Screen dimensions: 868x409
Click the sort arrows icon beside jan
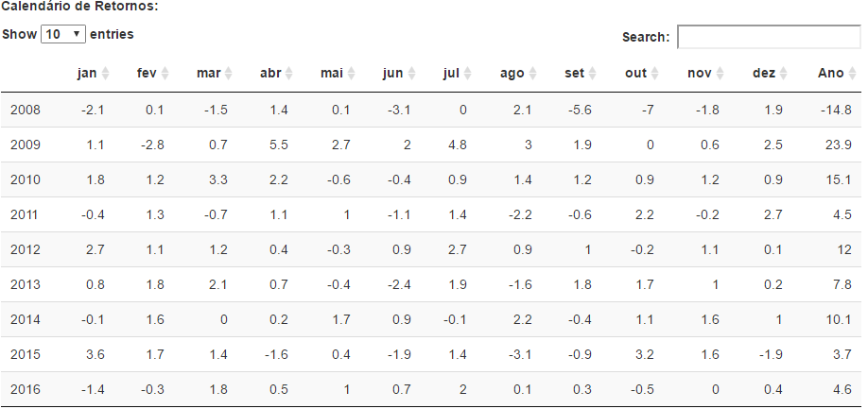tap(106, 74)
